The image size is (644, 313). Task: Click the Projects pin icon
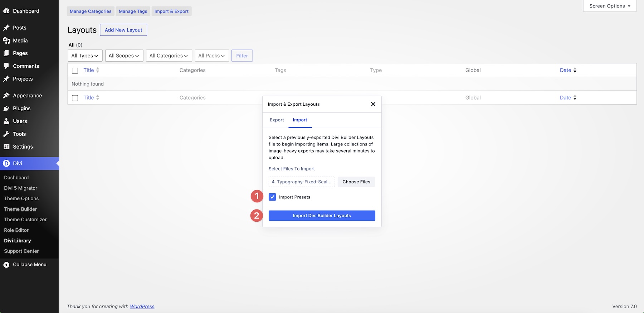click(6, 79)
